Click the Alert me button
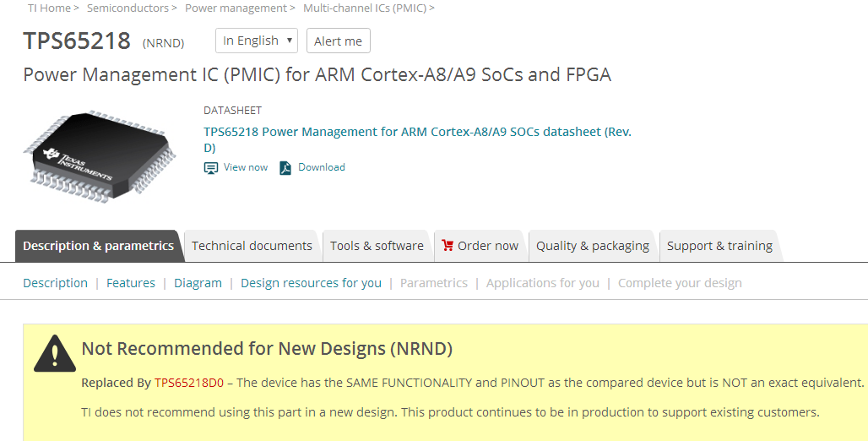This screenshot has height=441, width=868. coord(338,41)
